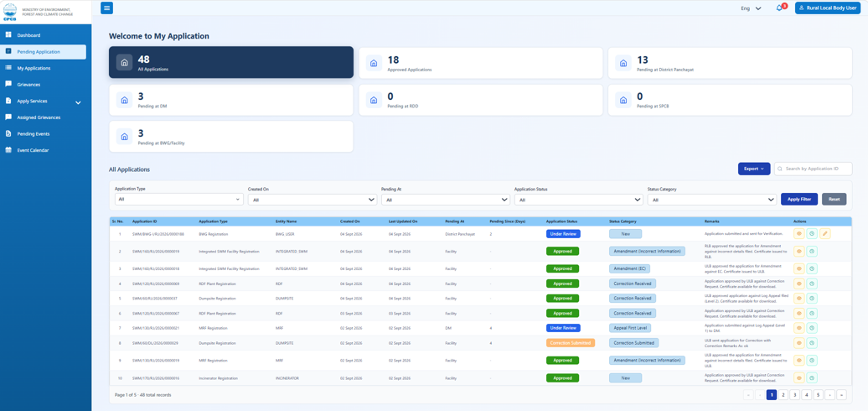View application SWM/120/RJ/2026/0000069 with eye icon
The width and height of the screenshot is (868, 411).
798,284
